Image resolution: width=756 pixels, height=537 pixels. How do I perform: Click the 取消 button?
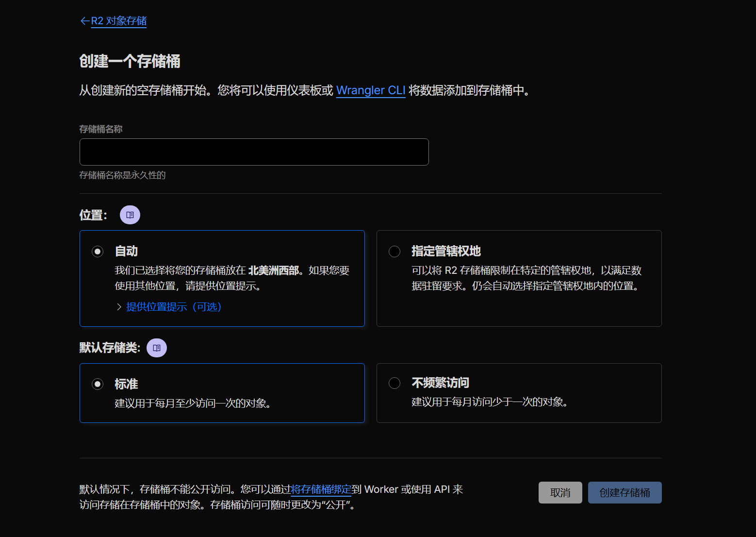pos(560,492)
